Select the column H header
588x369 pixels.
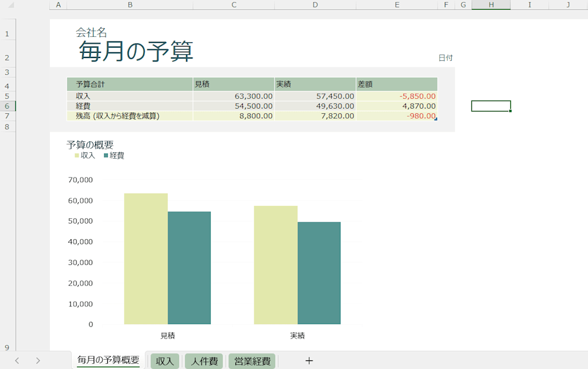[491, 5]
